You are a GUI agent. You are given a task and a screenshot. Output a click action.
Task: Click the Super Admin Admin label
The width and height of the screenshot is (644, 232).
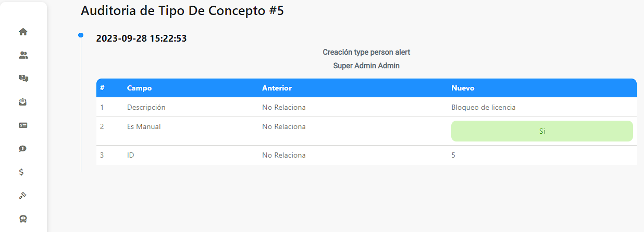(366, 66)
